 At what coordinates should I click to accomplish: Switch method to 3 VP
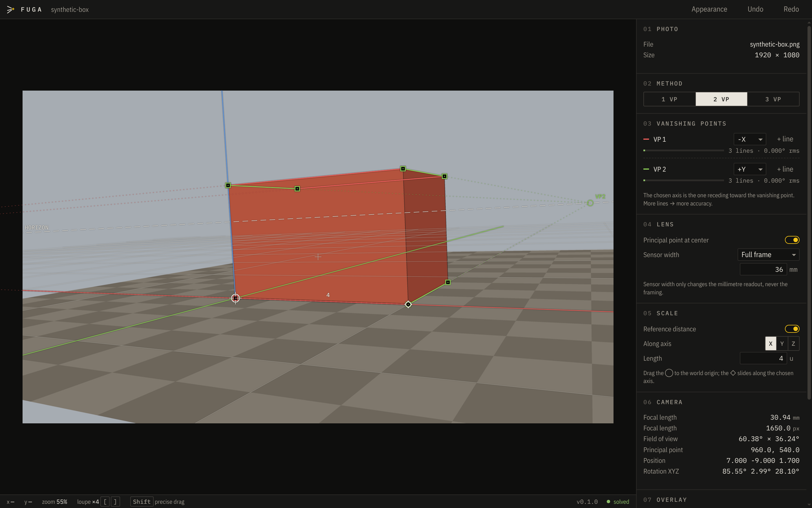(x=773, y=99)
